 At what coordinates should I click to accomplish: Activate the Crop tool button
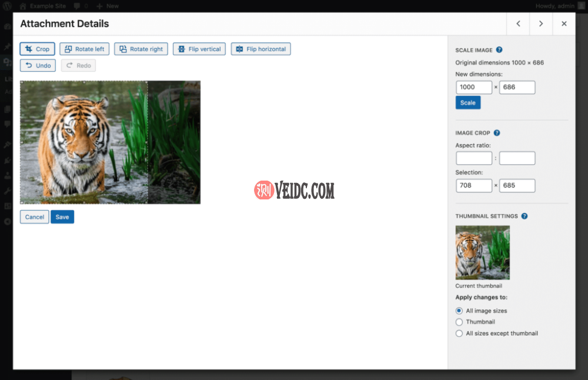coord(37,49)
